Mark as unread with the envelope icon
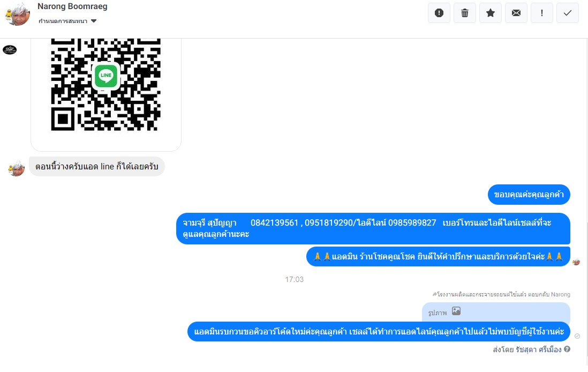 [x=516, y=13]
